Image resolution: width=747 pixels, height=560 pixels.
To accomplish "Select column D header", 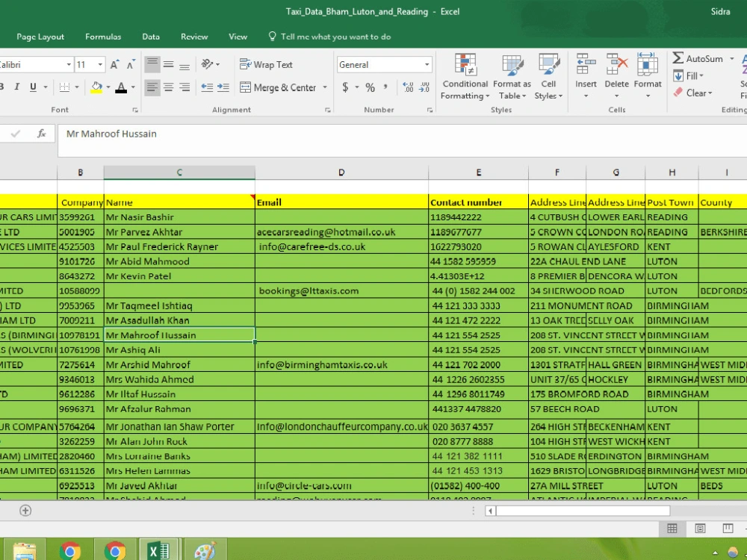I will point(341,172).
